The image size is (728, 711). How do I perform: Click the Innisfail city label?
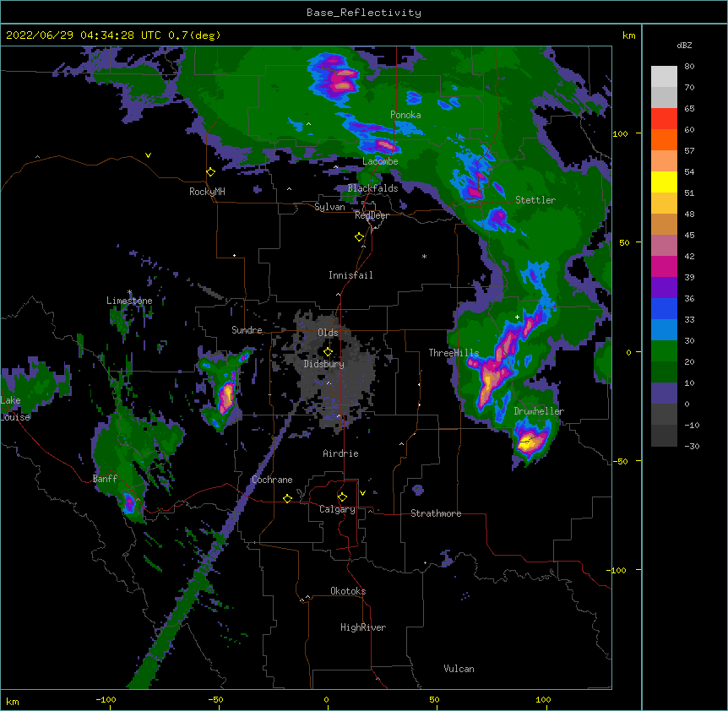350,275
